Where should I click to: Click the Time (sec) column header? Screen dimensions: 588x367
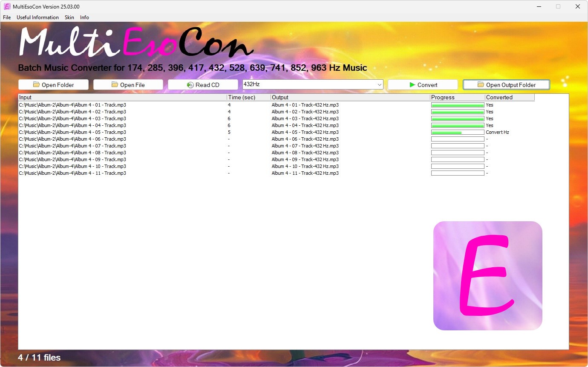click(249, 97)
